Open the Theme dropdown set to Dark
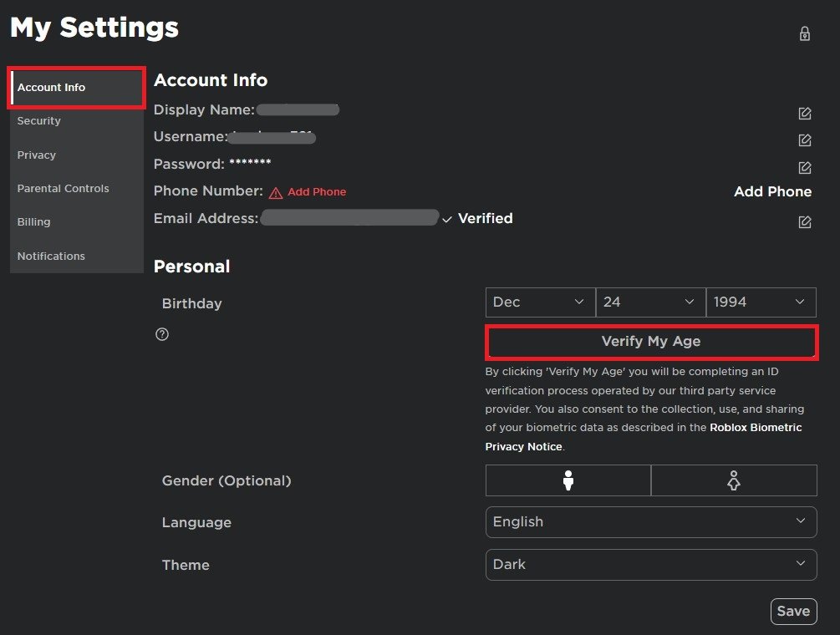The height and width of the screenshot is (635, 840). click(650, 565)
